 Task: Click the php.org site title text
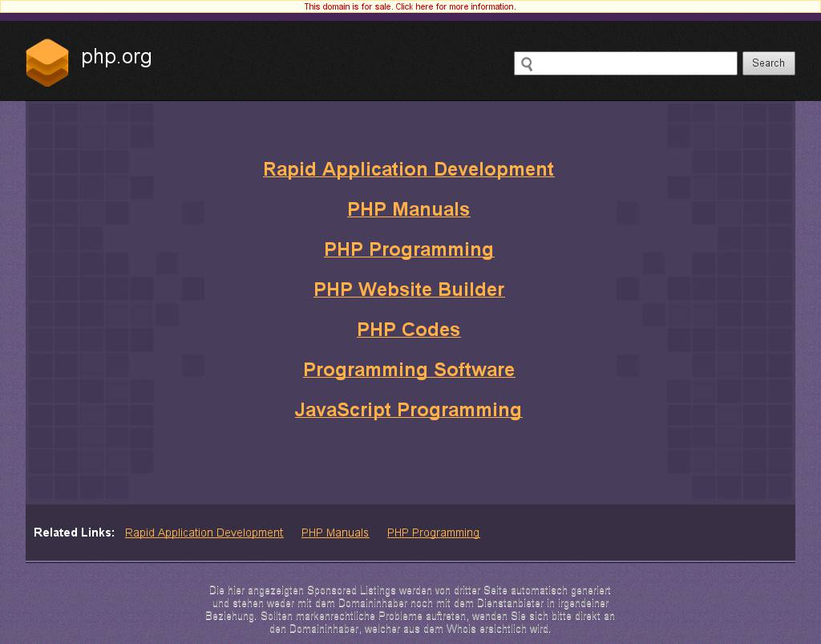pos(116,57)
